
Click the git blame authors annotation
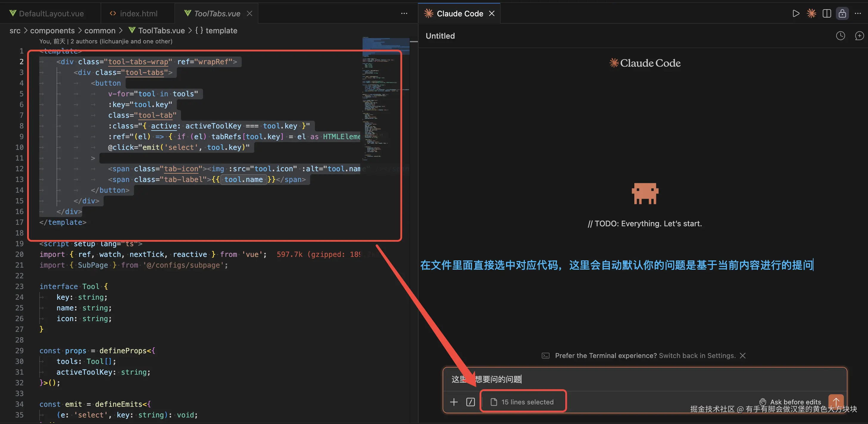pos(106,41)
